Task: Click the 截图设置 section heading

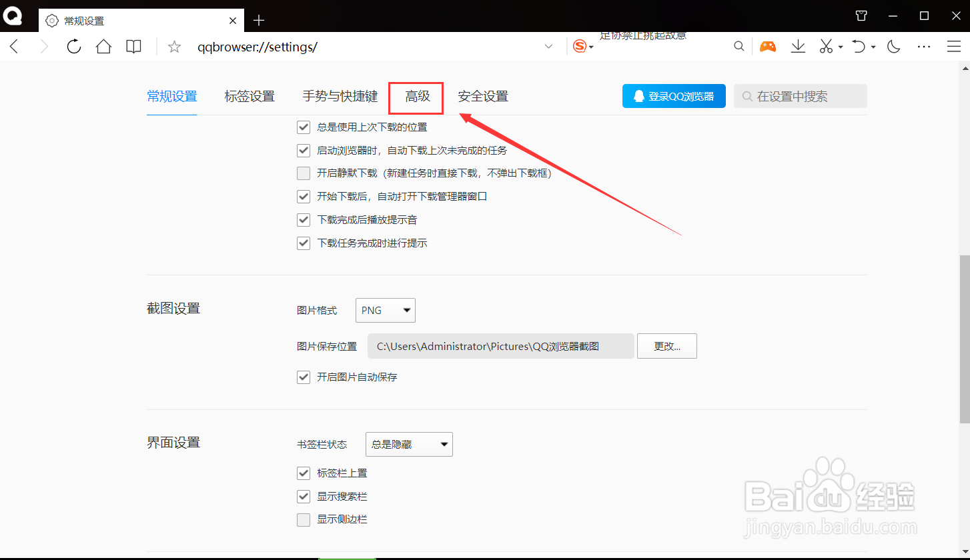Action: pos(173,308)
